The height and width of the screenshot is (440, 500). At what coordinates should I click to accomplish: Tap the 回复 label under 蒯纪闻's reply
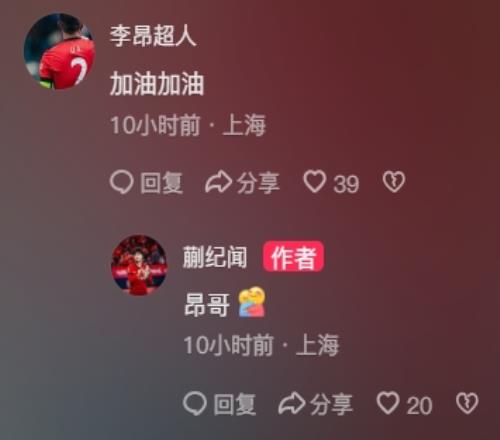tap(235, 404)
